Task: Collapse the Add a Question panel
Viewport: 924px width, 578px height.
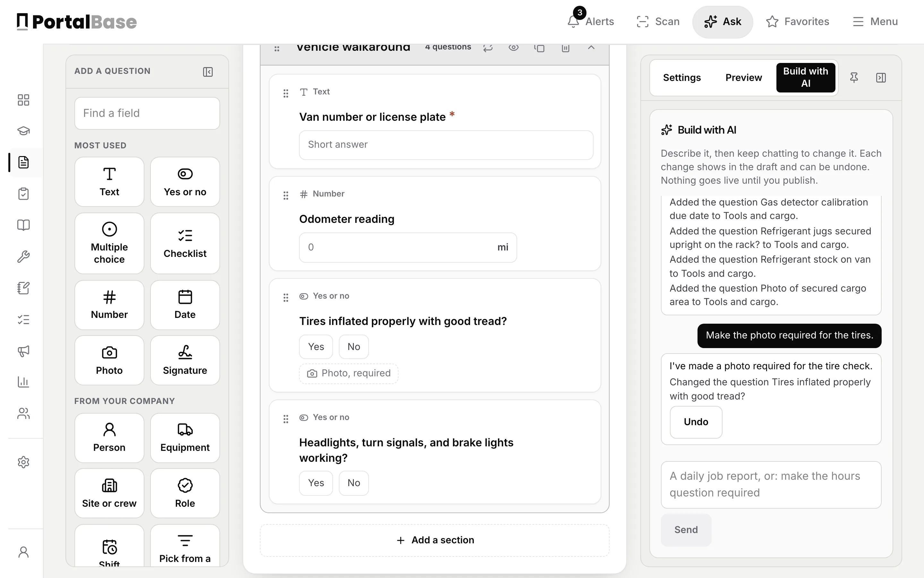Action: pos(208,72)
